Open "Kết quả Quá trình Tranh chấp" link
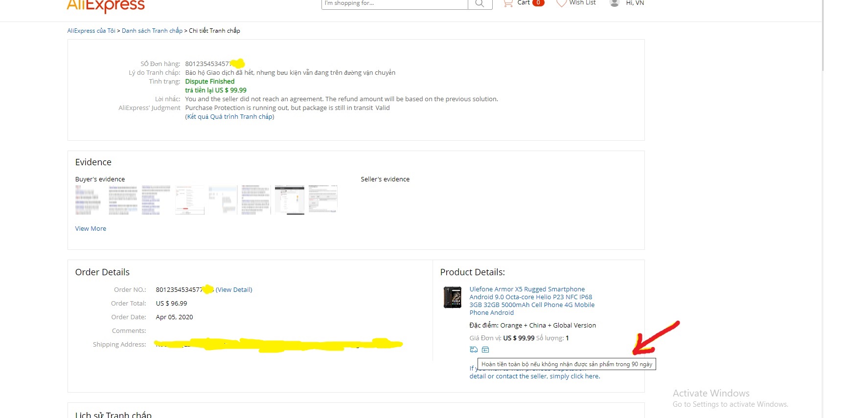This screenshot has height=418, width=868. click(229, 117)
